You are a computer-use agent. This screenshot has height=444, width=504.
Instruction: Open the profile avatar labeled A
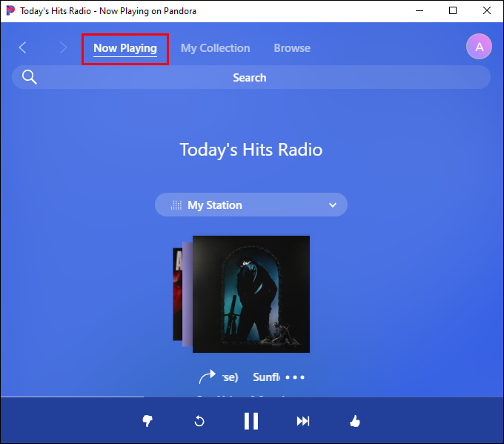point(479,46)
